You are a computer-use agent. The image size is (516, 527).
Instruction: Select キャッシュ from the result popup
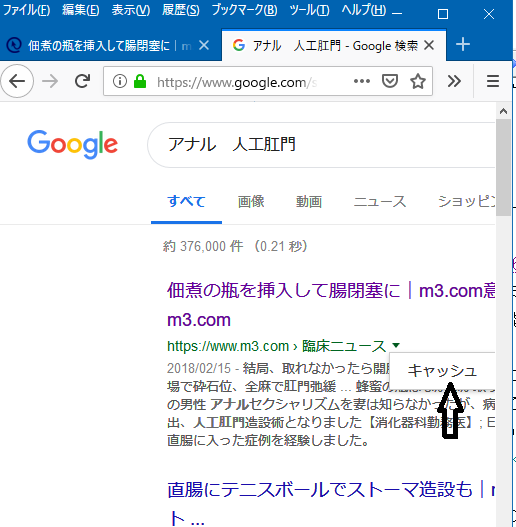442,371
